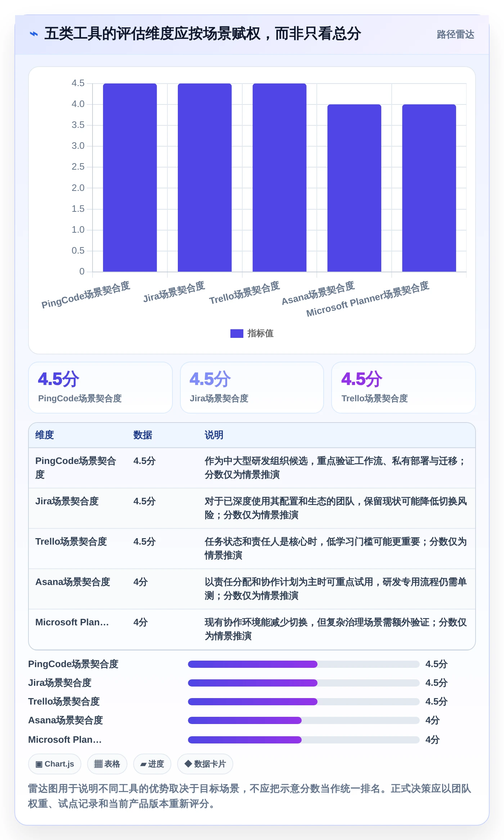Screen dimensions: 504x840
Task: Click the Microsoft Planner场景契合度 axis label
Action: pos(368,299)
